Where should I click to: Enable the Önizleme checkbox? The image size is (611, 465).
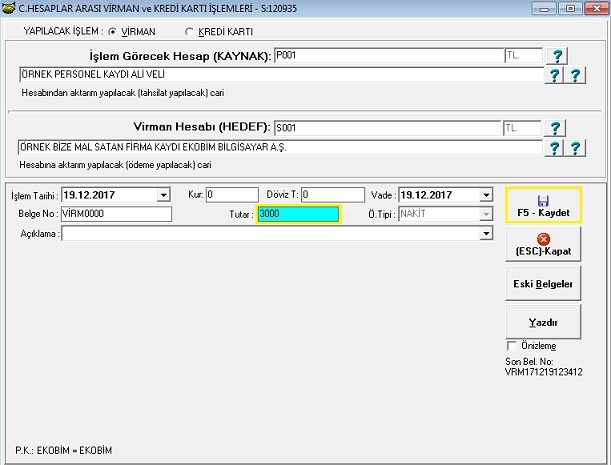click(511, 346)
